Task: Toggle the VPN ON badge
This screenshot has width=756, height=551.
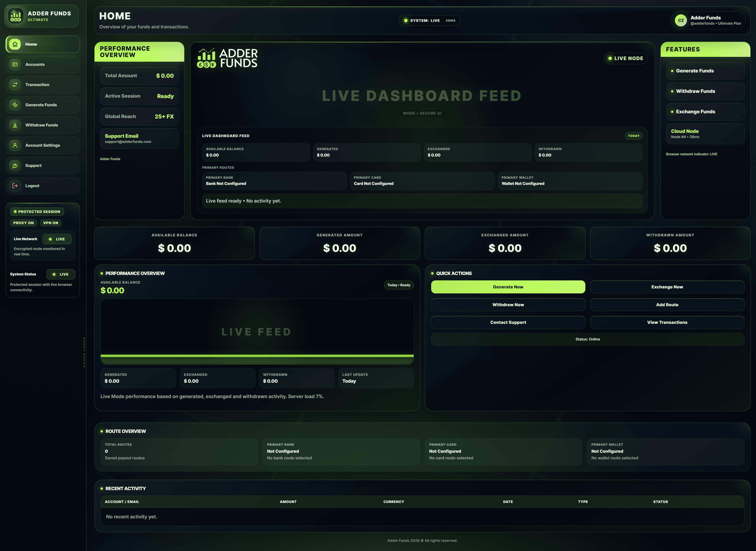Action: [x=51, y=223]
